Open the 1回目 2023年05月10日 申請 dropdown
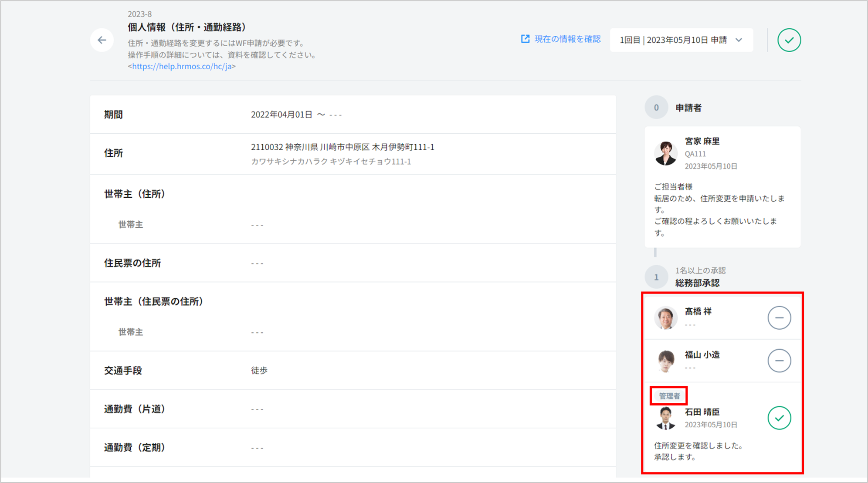Screen dimensions: 868x483 [x=673, y=40]
